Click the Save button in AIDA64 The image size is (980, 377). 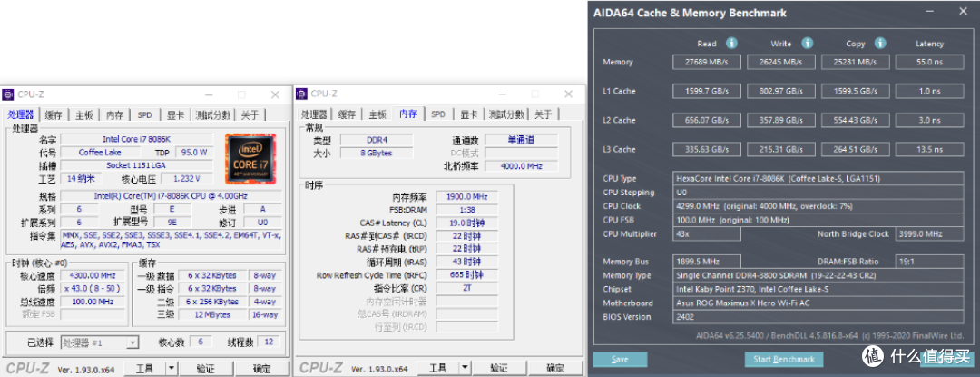coord(620,360)
